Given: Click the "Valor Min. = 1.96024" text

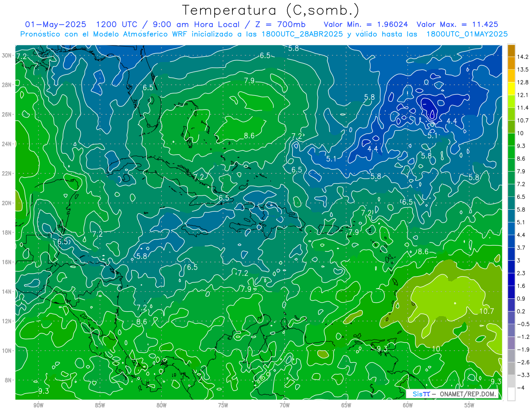Looking at the screenshot, I should [x=366, y=24].
